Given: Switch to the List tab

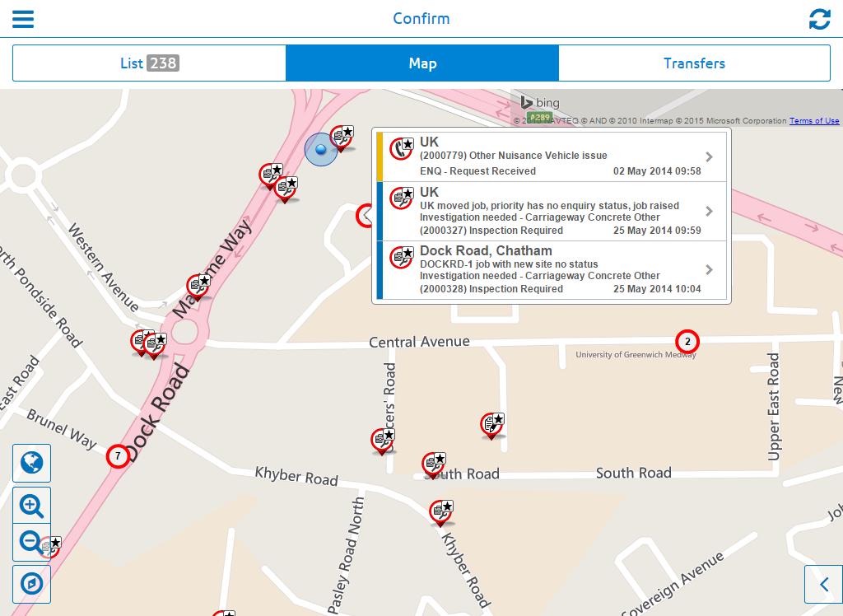Looking at the screenshot, I should coord(150,63).
